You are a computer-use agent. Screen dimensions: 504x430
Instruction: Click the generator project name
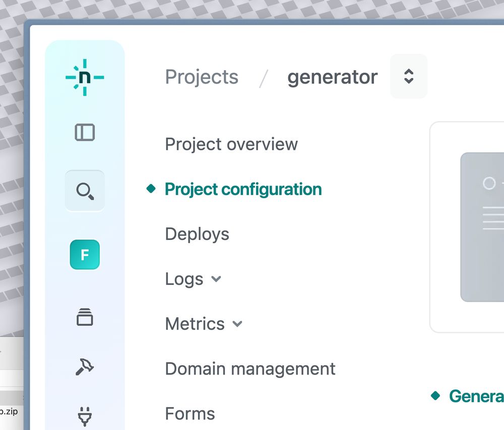[332, 77]
